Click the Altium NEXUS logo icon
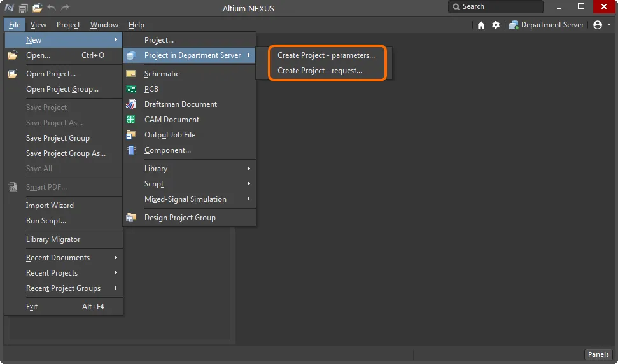618x364 pixels. tap(9, 7)
